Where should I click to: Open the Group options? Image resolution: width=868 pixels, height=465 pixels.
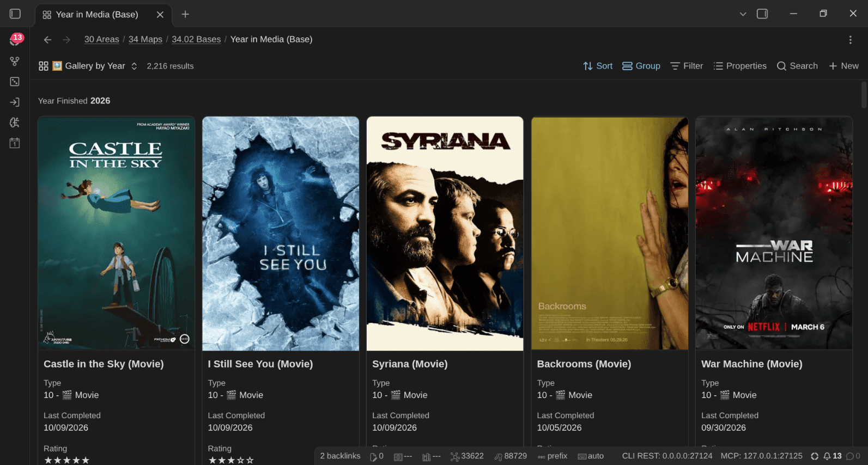point(641,66)
